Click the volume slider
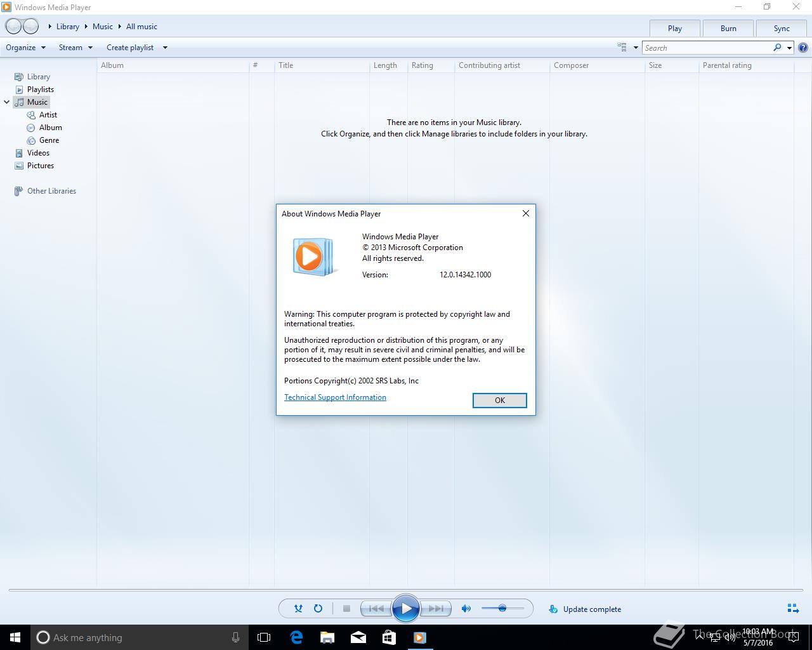This screenshot has width=812, height=650. (x=502, y=609)
